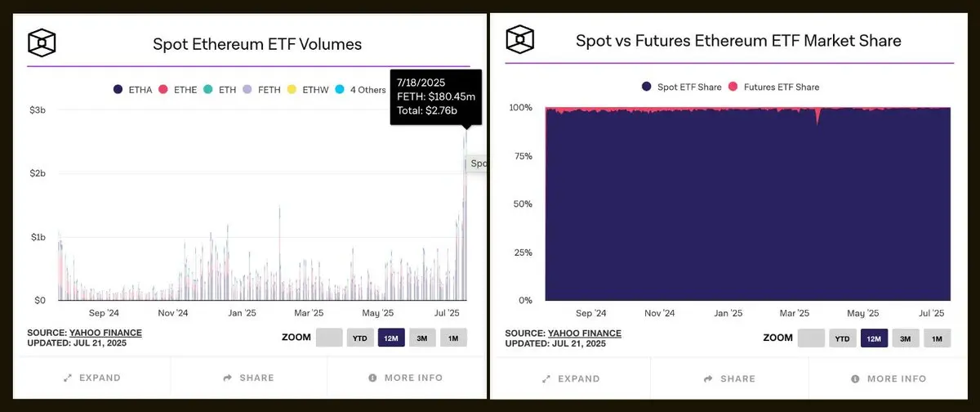
Task: Select YTD zoom on Volumes chart
Action: coord(360,338)
